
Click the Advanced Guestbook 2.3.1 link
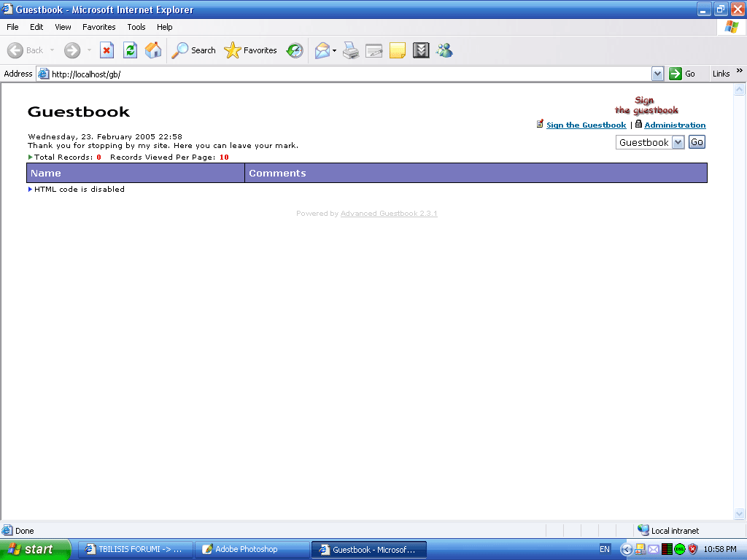click(x=389, y=214)
